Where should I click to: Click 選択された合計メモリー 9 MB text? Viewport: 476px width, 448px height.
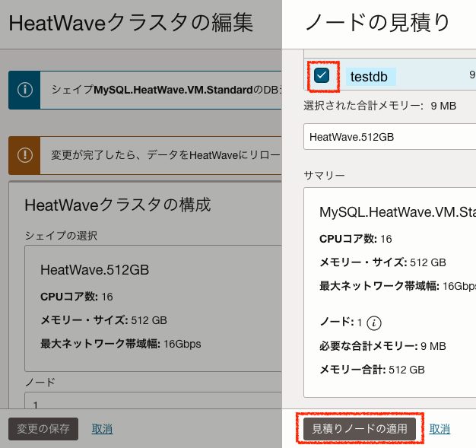(379, 106)
